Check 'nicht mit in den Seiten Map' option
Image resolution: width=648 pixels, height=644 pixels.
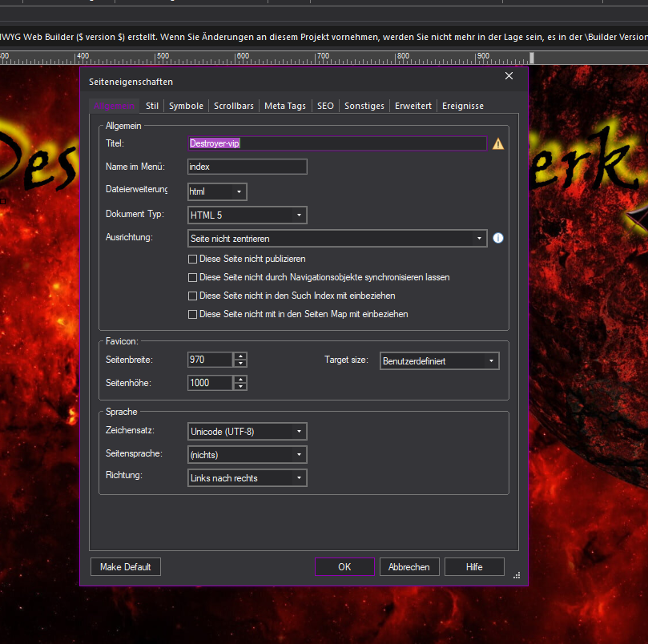[x=192, y=314]
